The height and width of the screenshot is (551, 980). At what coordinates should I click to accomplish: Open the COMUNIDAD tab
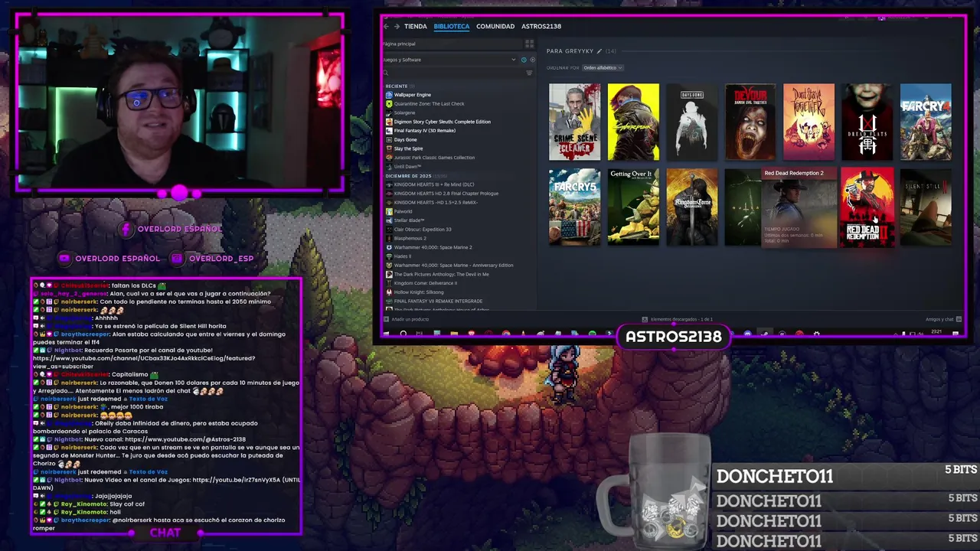point(495,26)
